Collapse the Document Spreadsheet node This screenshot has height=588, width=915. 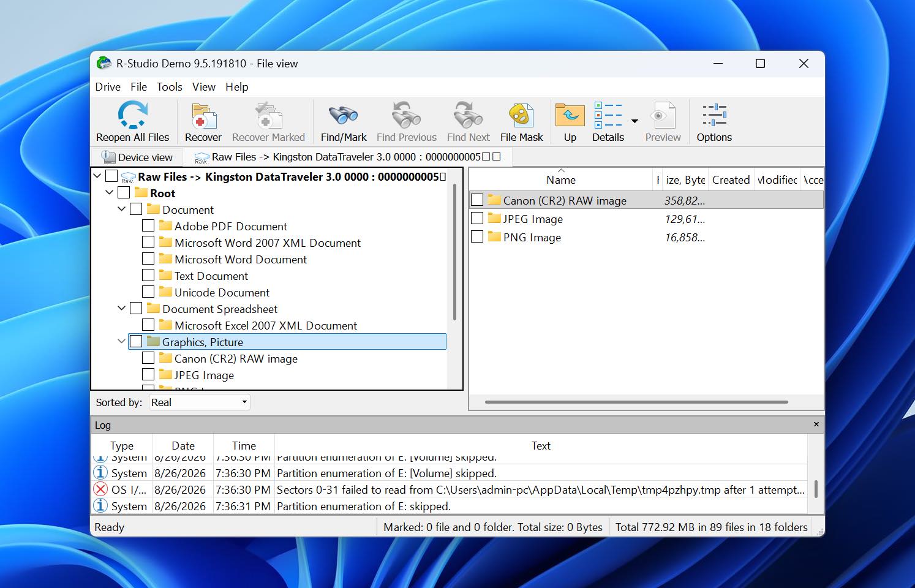pyautogui.click(x=122, y=309)
